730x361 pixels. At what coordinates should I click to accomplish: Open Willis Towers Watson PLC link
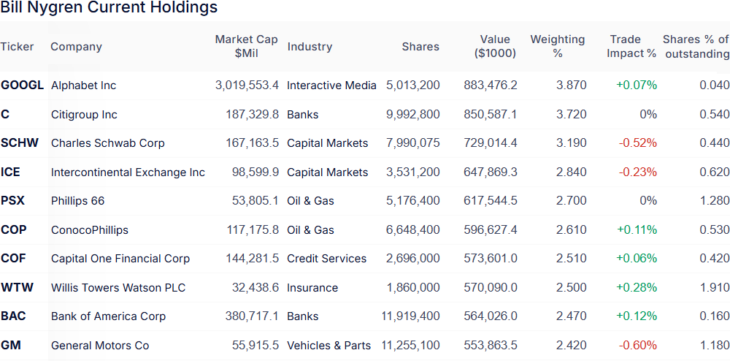[118, 288]
